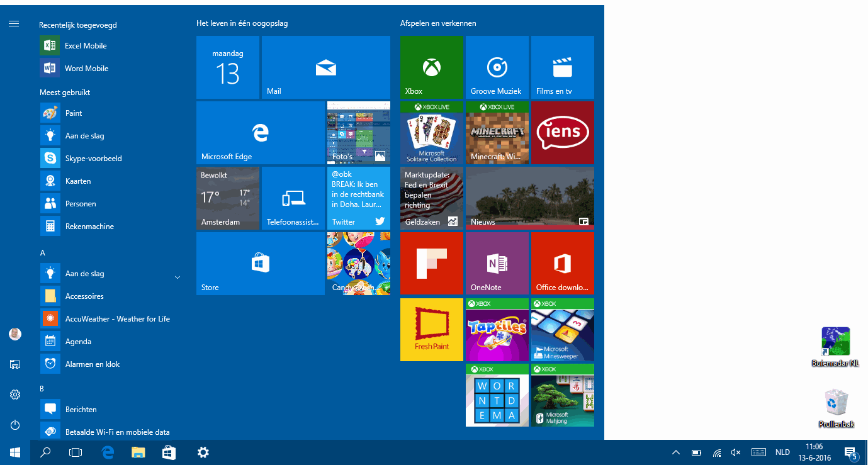Open the Foto's live tile
This screenshot has width=868, height=465.
359,133
